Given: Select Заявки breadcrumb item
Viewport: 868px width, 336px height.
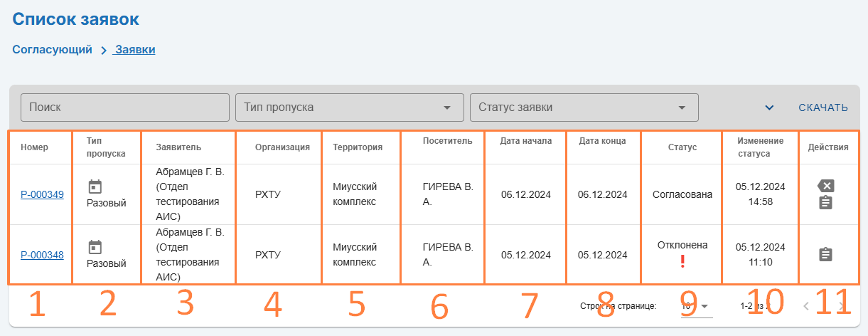Looking at the screenshot, I should tap(135, 50).
